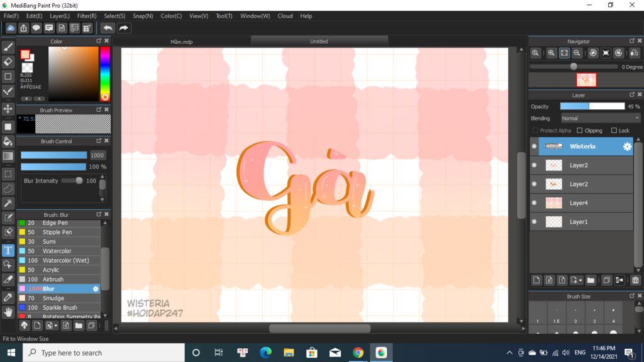Click the Undo arrow in toolbar

pos(108,28)
